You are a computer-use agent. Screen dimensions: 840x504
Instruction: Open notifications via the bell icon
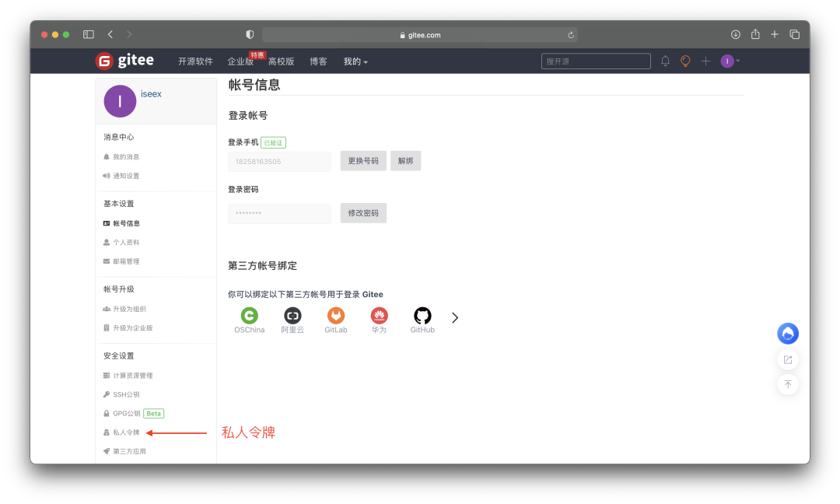tap(665, 61)
